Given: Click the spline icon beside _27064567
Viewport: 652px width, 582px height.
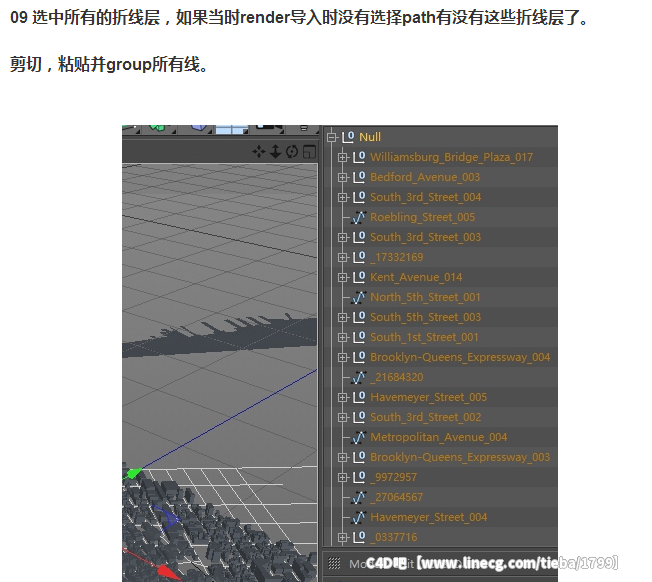Looking at the screenshot, I should pyautogui.click(x=360, y=497).
